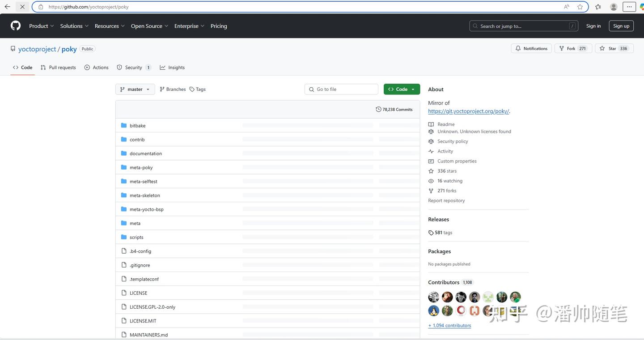Open the .gitignore file
Screen dimensions: 644x340
click(x=140, y=265)
